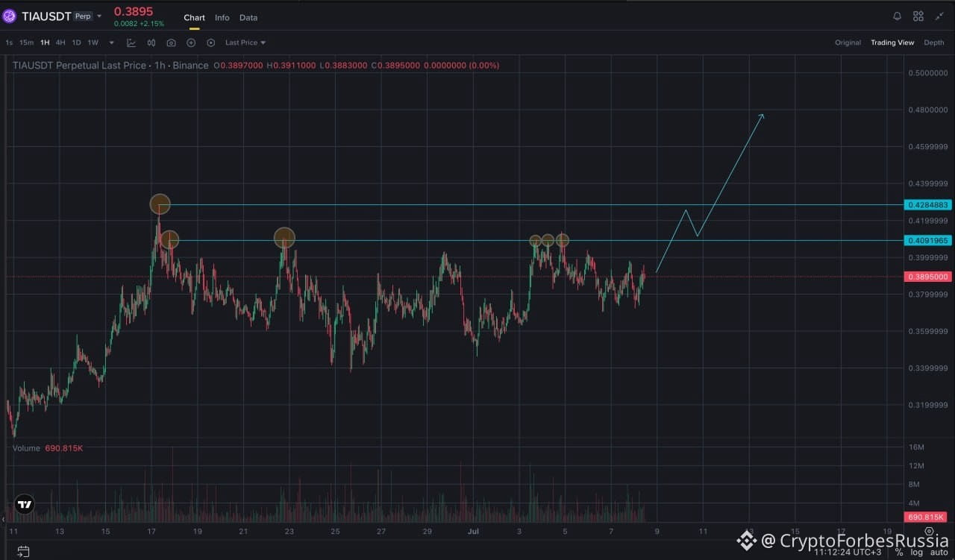Open the candlestick chart style icon
955x560 pixels.
pyautogui.click(x=151, y=43)
